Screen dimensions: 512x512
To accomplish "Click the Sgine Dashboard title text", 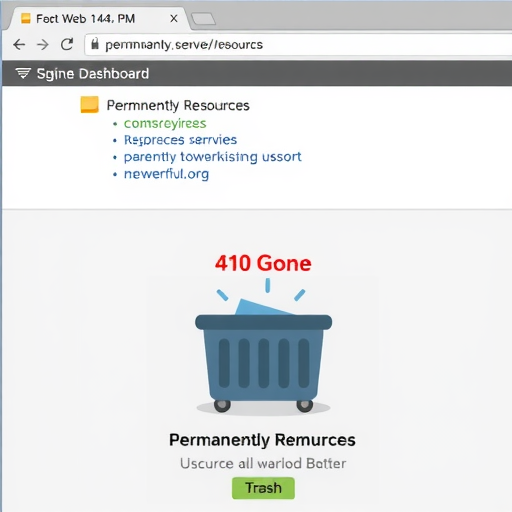I will click(x=93, y=74).
